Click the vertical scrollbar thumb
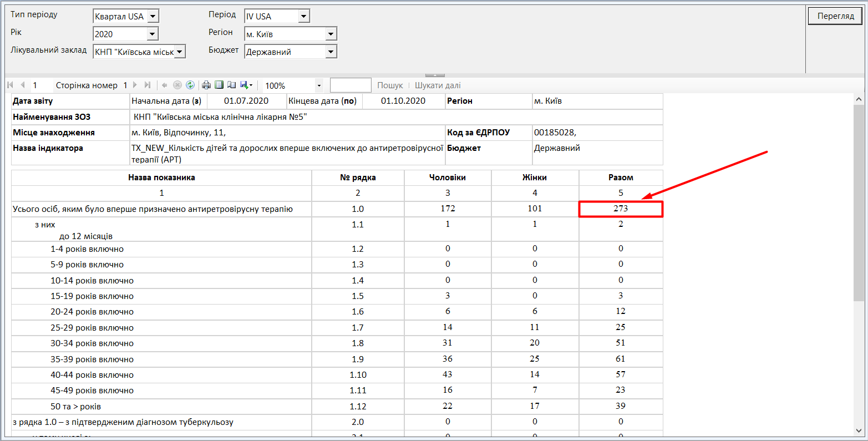 pos(859,202)
